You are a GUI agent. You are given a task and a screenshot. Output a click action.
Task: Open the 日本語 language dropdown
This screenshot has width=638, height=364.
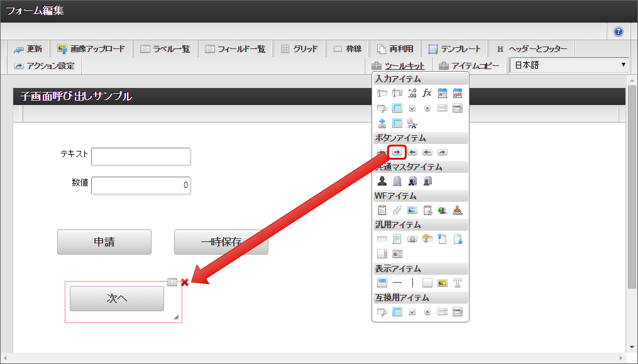[569, 65]
